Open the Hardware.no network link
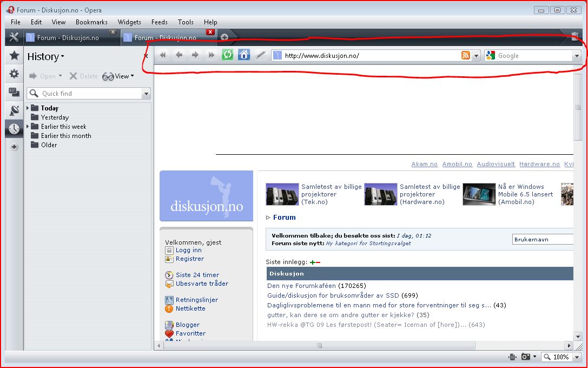Screen dimensions: 588x368 pyautogui.click(x=539, y=164)
